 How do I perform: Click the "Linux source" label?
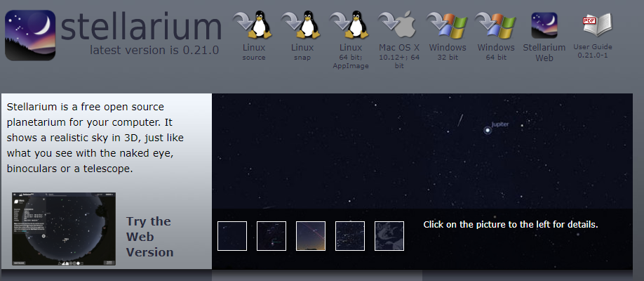coord(254,52)
